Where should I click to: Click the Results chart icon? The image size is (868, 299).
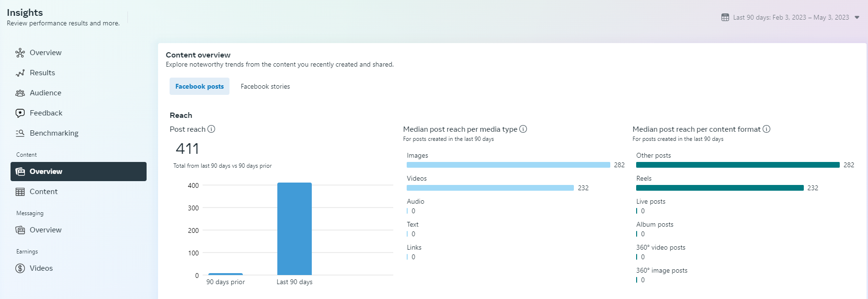tap(20, 73)
